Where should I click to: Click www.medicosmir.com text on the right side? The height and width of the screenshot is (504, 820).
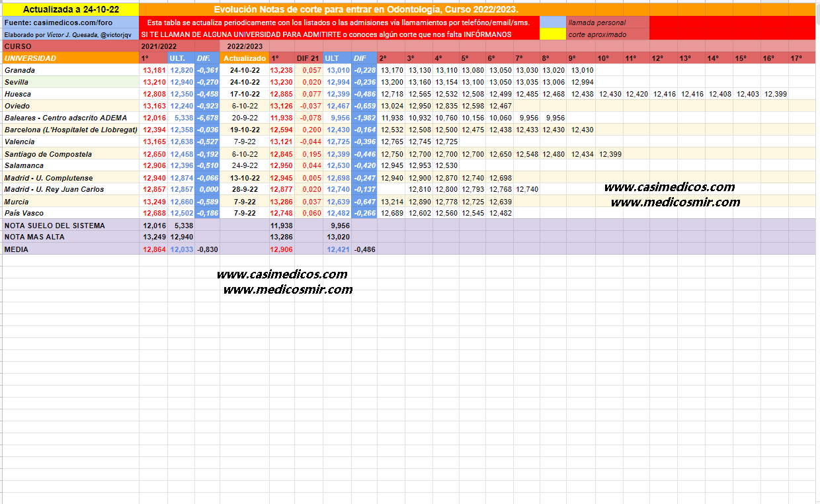[675, 202]
